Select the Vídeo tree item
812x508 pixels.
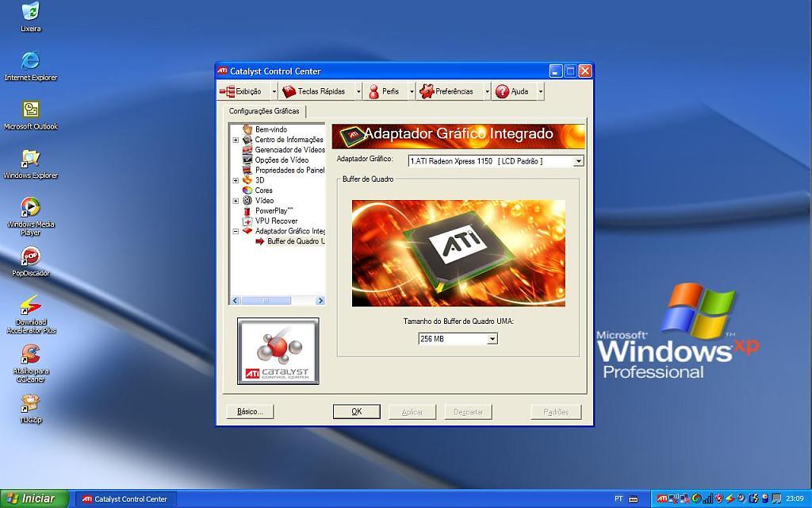coord(264,200)
